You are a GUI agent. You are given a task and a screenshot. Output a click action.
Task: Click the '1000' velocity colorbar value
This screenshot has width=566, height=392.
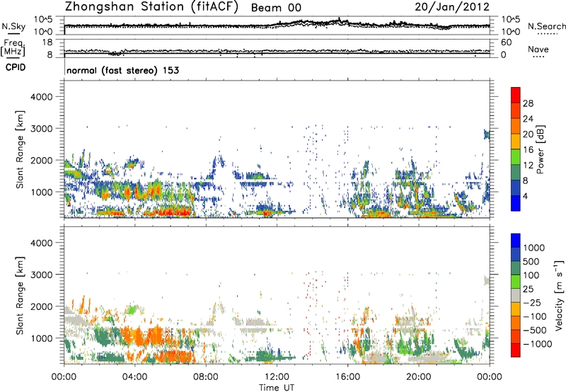click(533, 248)
